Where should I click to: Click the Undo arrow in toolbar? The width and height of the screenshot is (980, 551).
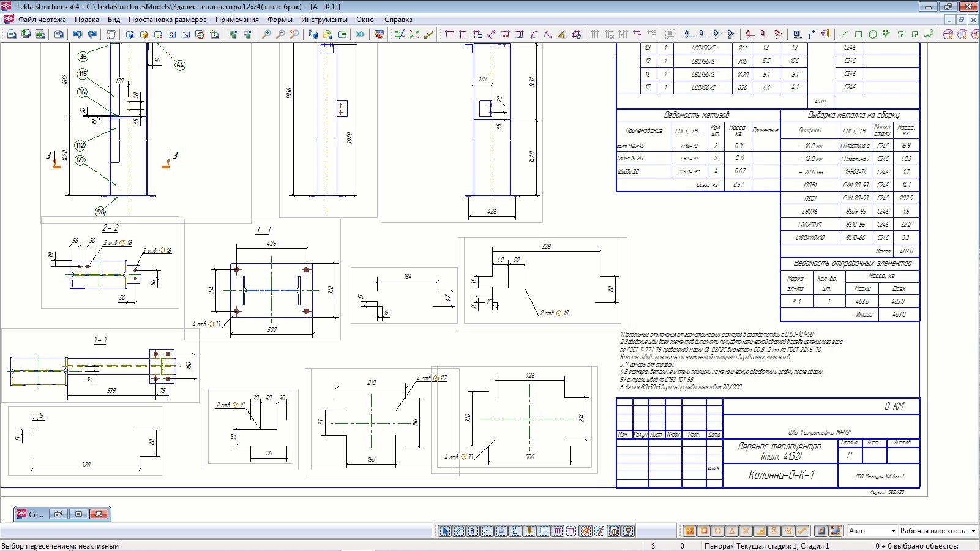(x=78, y=34)
